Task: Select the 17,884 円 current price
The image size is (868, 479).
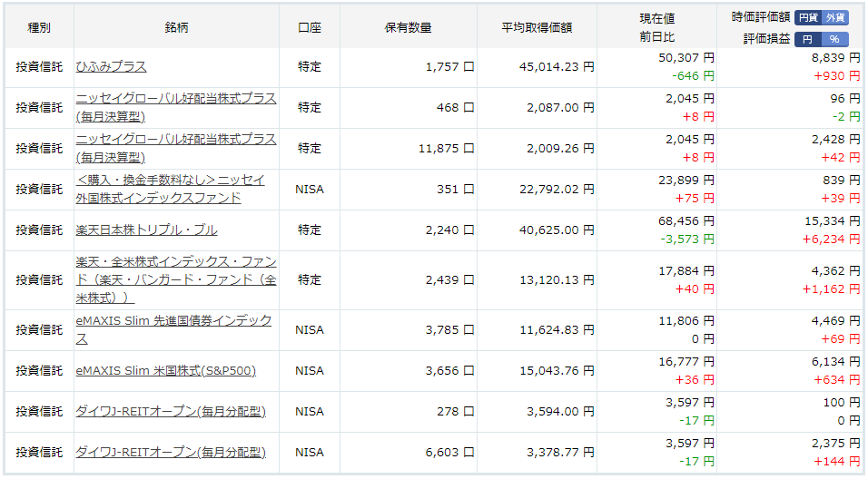Action: coord(686,271)
